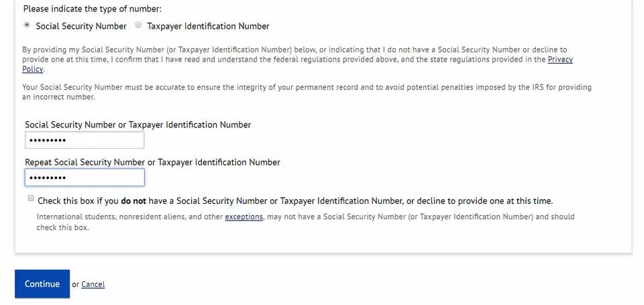644x305 pixels.
Task: Click the 'By providing my Social Security Number' paragraph
Action: pyautogui.click(x=297, y=59)
